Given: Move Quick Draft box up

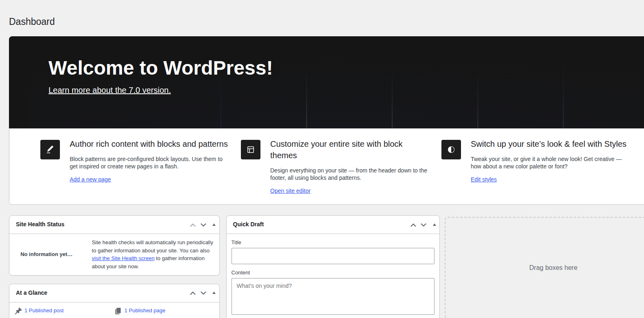Looking at the screenshot, I should (413, 225).
